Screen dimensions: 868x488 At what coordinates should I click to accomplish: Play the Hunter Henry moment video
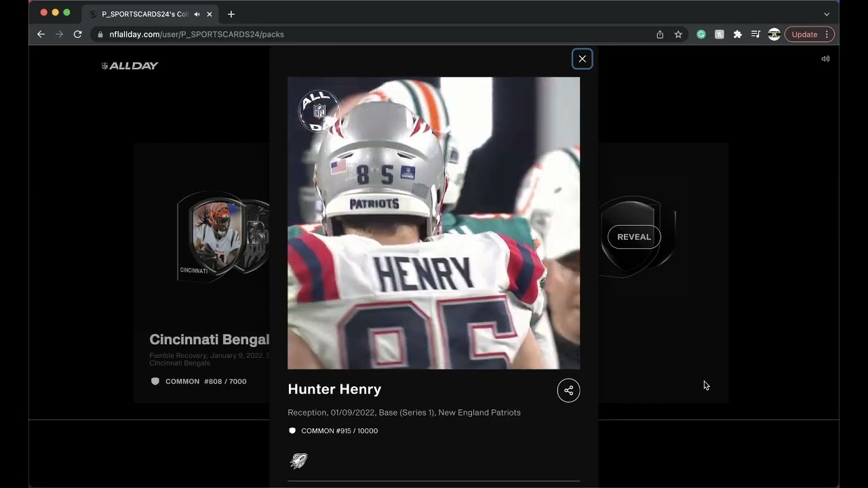tap(433, 223)
